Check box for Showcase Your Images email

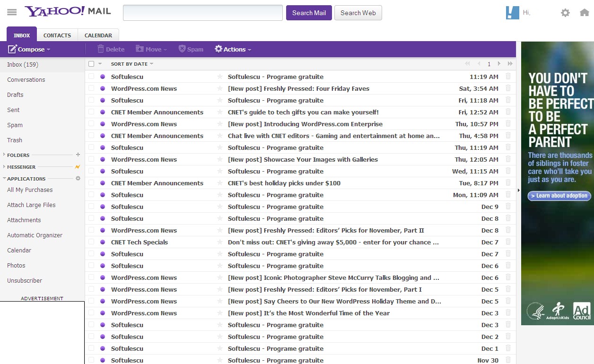91,159
